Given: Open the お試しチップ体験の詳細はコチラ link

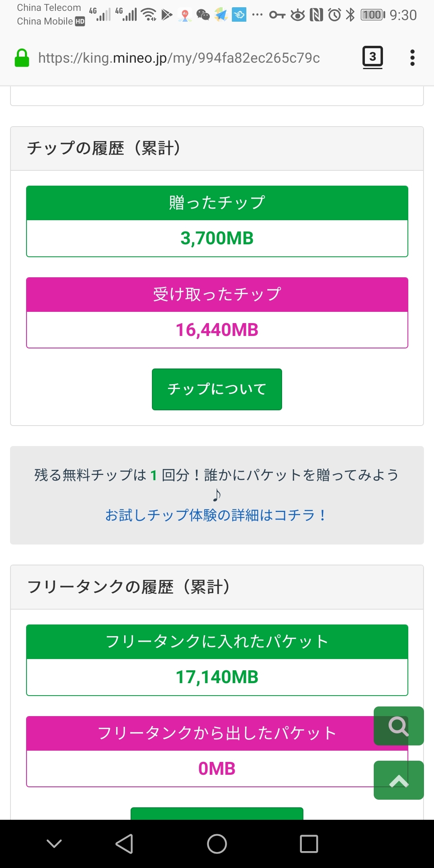Looking at the screenshot, I should (x=216, y=515).
